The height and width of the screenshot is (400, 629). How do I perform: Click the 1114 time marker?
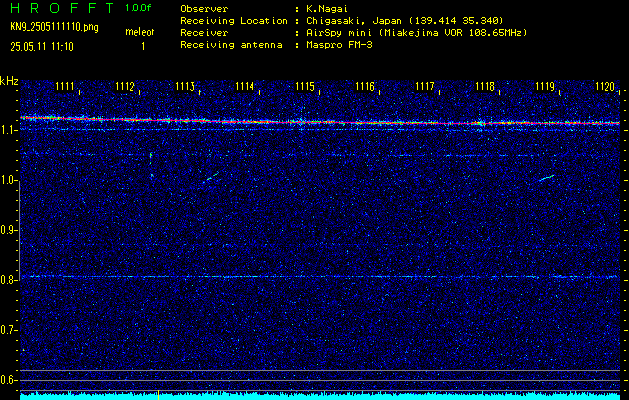[x=245, y=86]
